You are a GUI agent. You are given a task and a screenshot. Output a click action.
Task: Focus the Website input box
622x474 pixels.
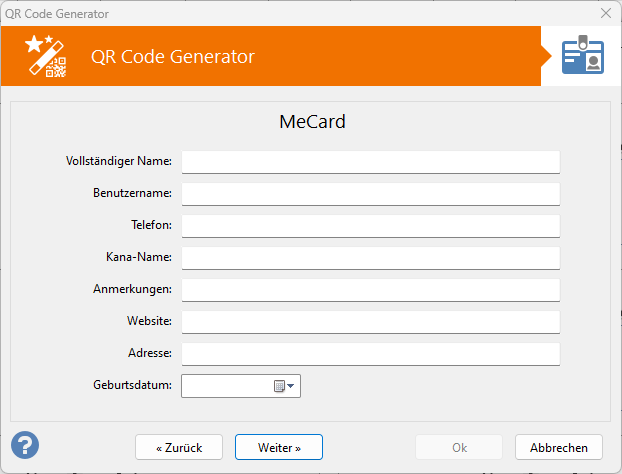click(370, 322)
